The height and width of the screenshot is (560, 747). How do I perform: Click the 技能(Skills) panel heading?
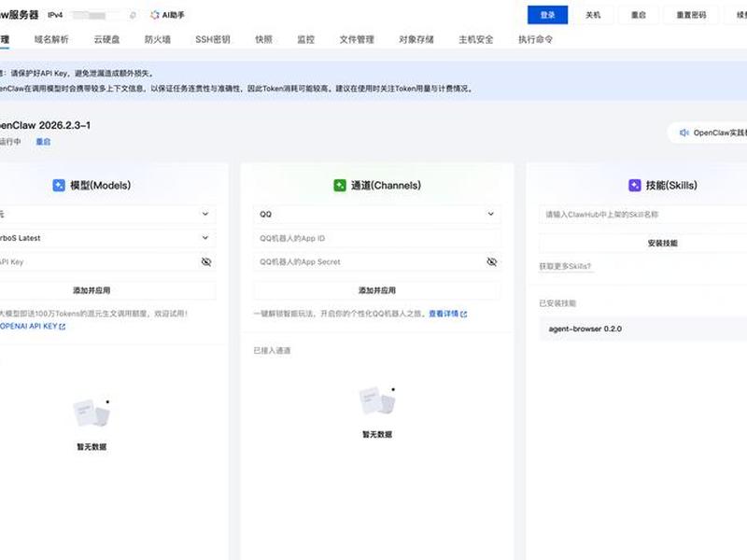[x=671, y=186]
